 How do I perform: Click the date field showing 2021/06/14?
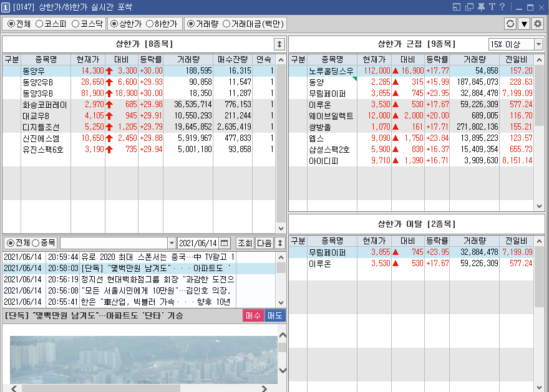click(x=198, y=242)
